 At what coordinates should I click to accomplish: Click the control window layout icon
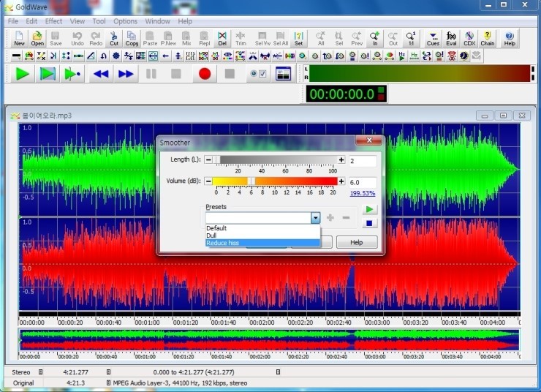point(283,74)
